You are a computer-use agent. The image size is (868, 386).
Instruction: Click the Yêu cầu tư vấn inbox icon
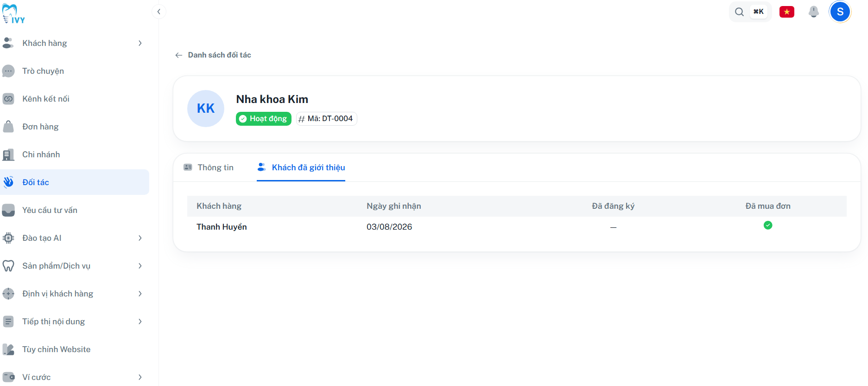(x=8, y=210)
